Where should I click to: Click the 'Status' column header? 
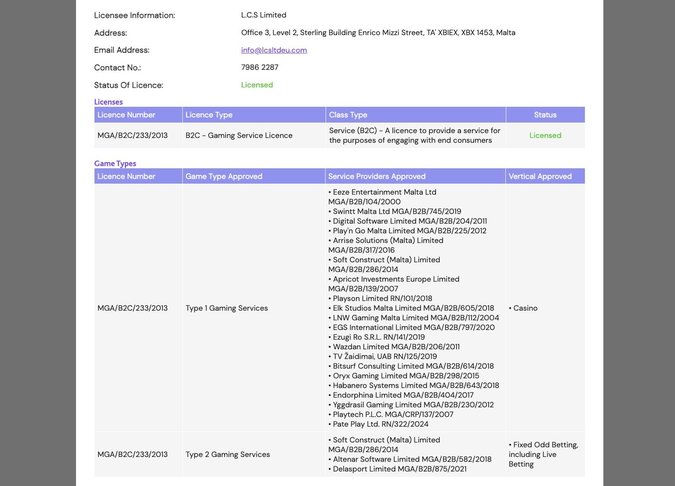pyautogui.click(x=545, y=115)
